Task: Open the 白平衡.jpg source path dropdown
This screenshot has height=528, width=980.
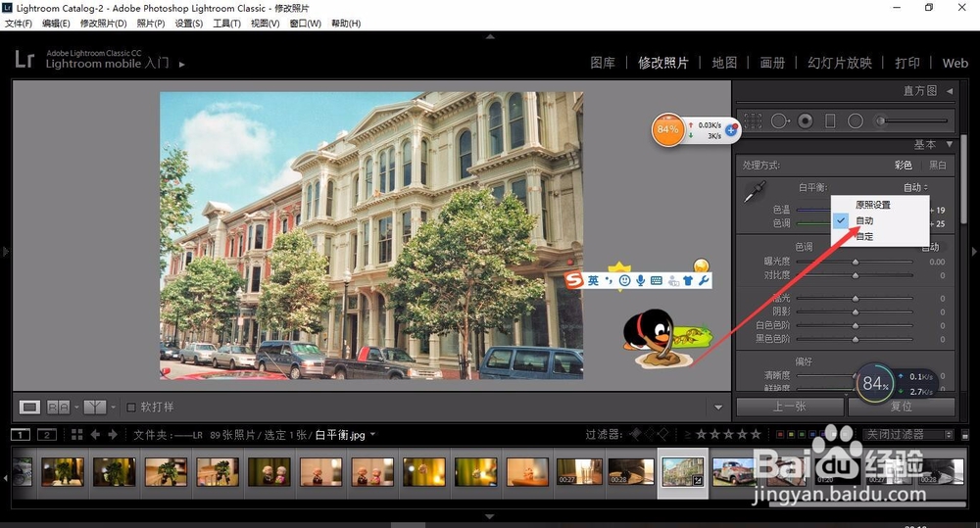Action: pyautogui.click(x=372, y=434)
